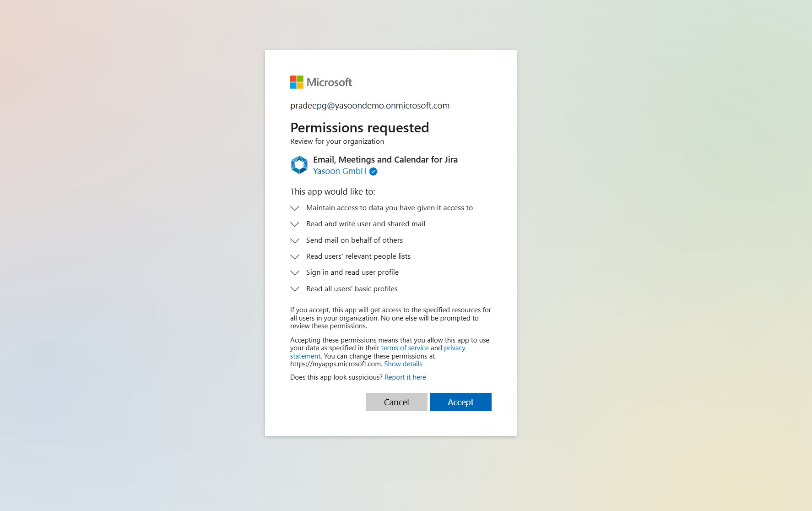Expand 'Maintain access to data' permission chevron
The height and width of the screenshot is (511, 812).
pos(295,208)
